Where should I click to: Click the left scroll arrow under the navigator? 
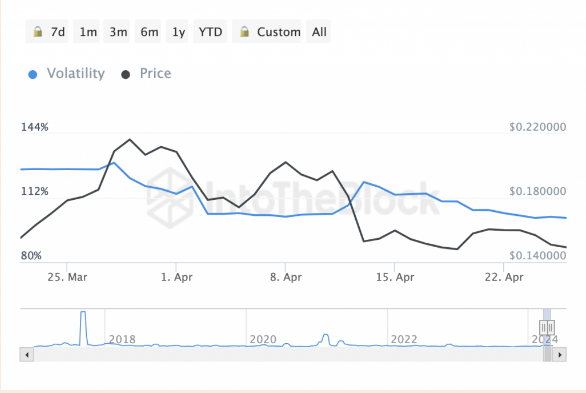tap(27, 355)
